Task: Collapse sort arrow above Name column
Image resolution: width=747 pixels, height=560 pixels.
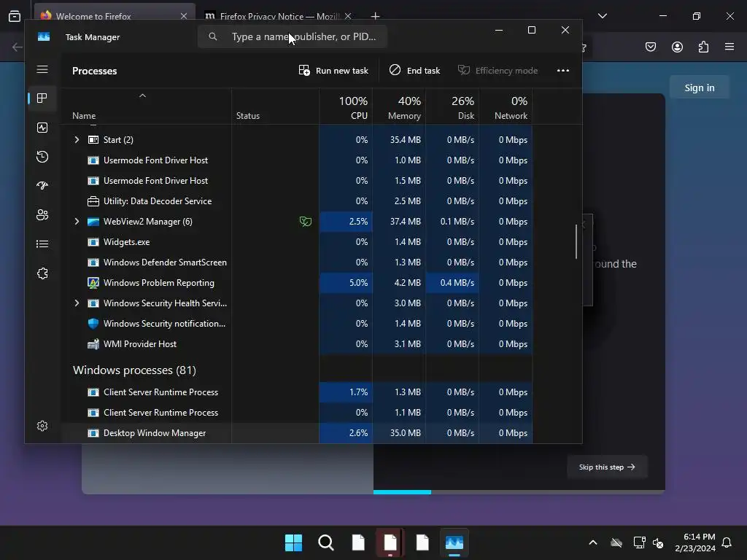Action: click(x=142, y=96)
